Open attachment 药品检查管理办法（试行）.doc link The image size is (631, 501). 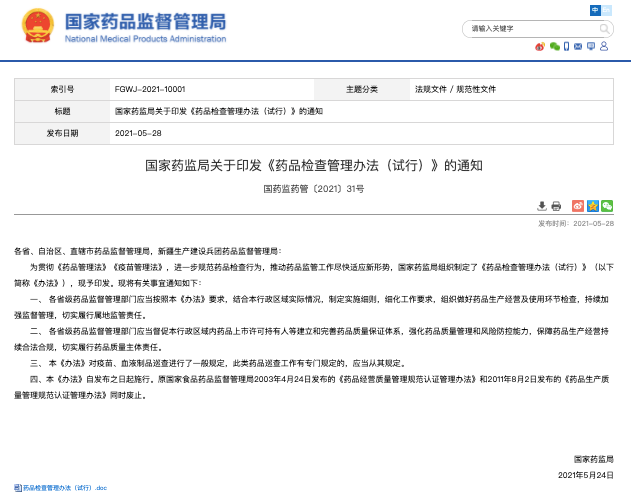[65, 488]
